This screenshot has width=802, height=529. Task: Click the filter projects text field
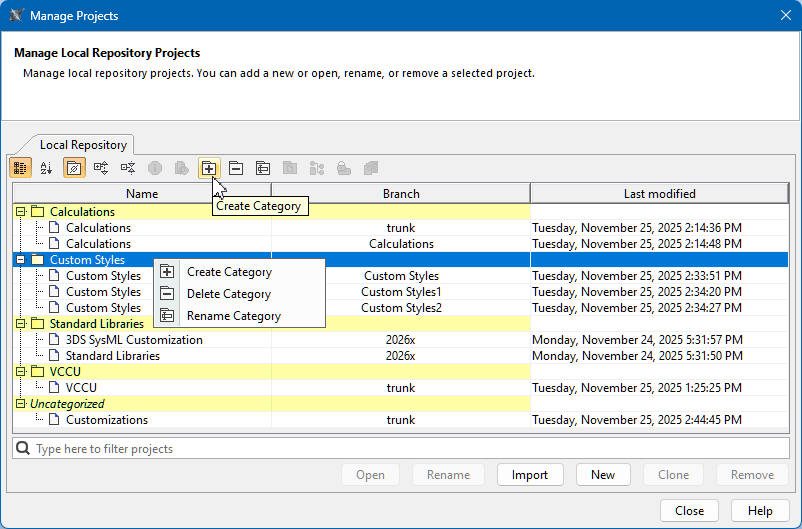(400, 449)
